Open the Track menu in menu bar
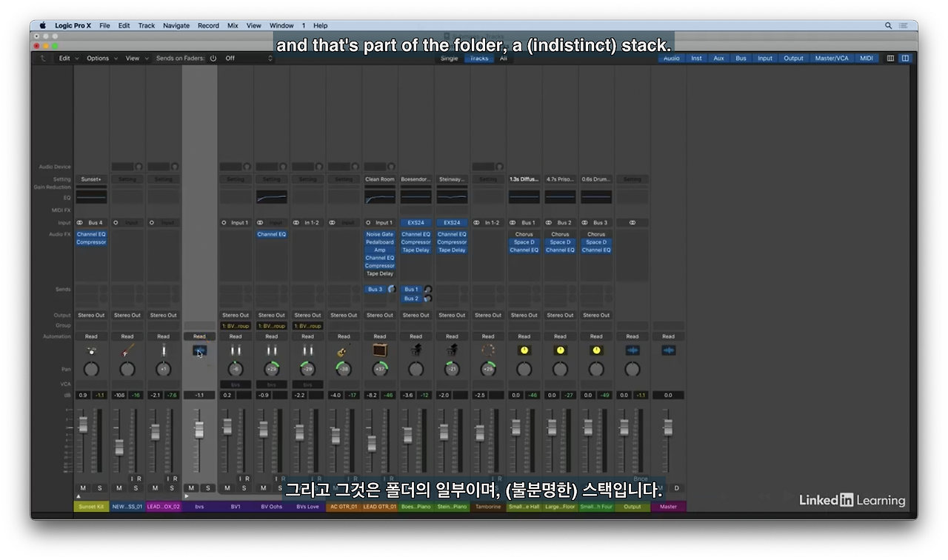948x560 pixels. (x=147, y=25)
